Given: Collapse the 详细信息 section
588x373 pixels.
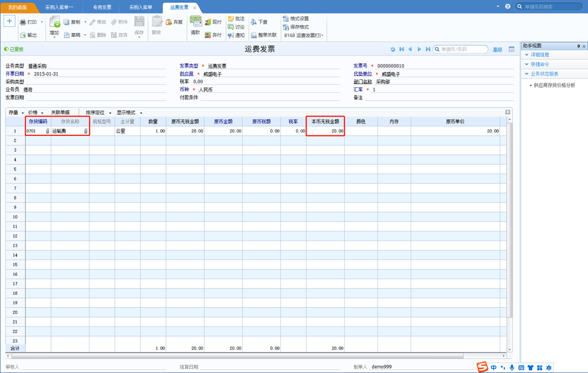Looking at the screenshot, I should (x=527, y=55).
